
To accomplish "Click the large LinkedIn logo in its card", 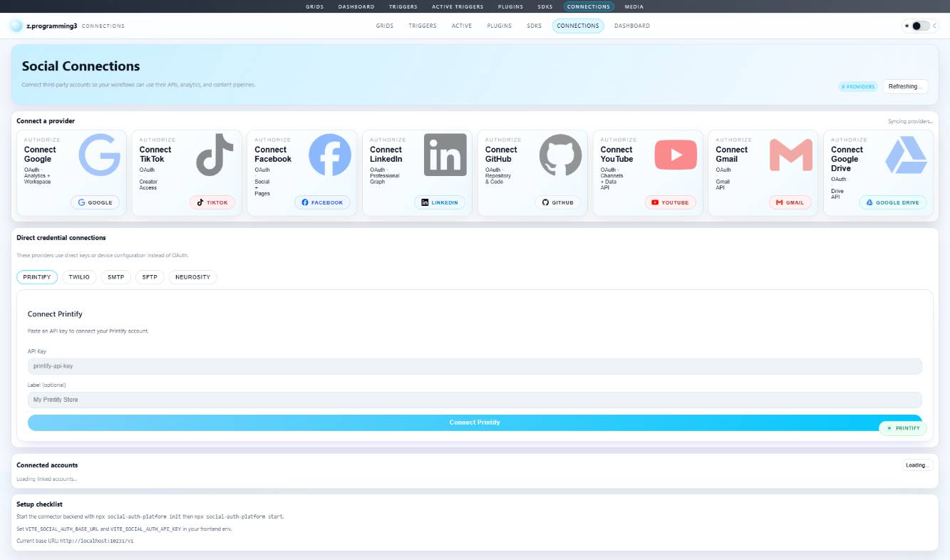I will click(445, 155).
